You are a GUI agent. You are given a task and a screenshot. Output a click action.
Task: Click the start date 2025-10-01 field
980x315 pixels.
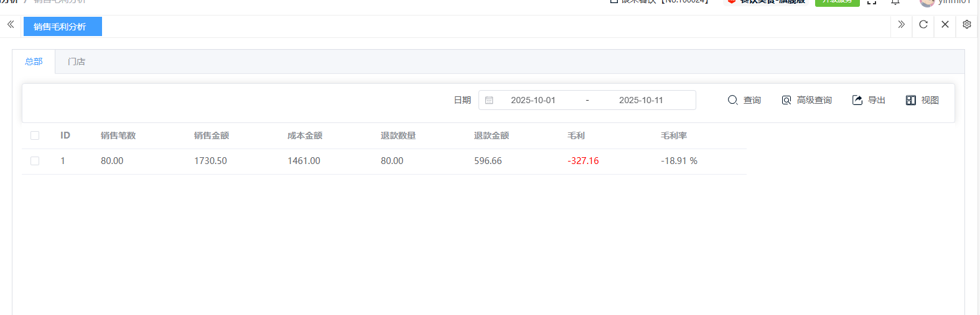pos(533,100)
